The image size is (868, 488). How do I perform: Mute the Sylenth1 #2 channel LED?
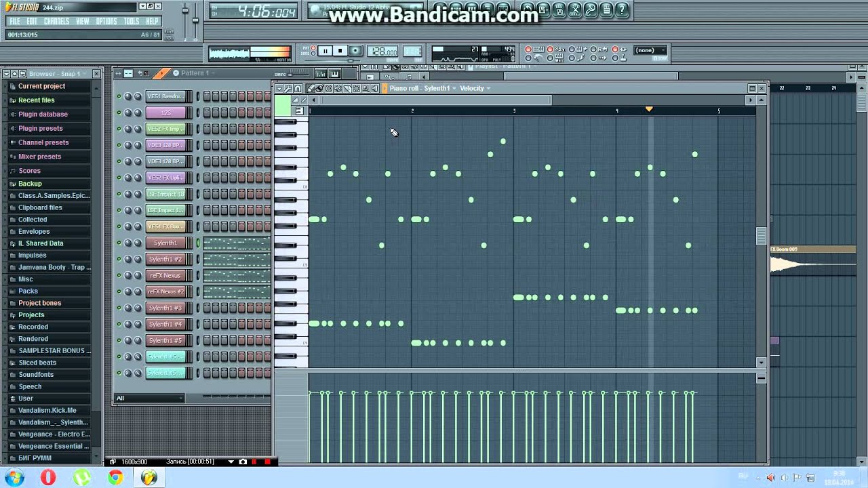coord(119,259)
